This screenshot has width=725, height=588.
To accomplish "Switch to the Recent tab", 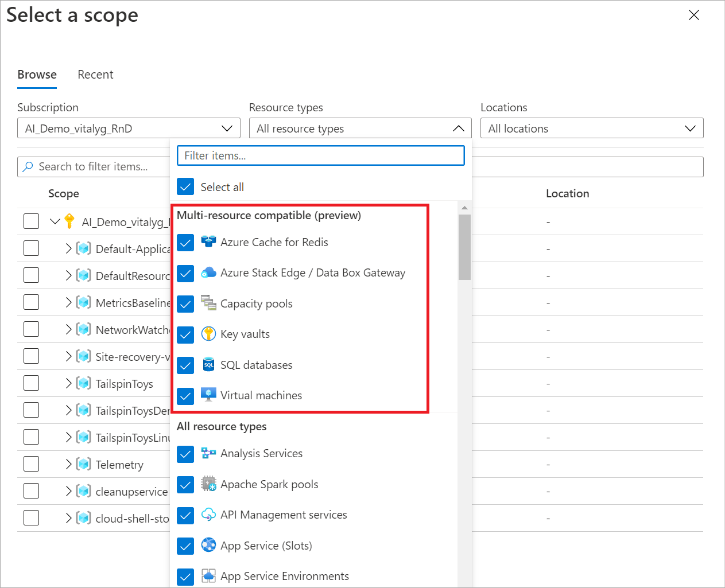I will click(95, 75).
